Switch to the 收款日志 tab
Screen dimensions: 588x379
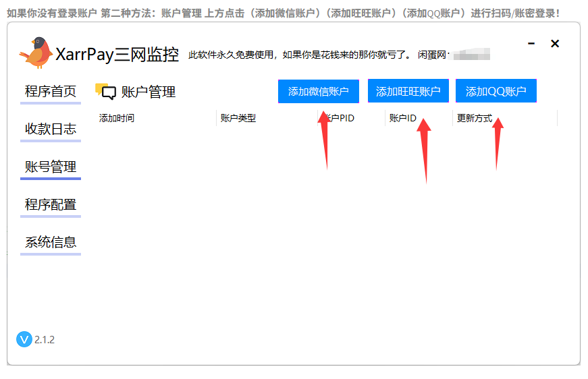point(51,129)
